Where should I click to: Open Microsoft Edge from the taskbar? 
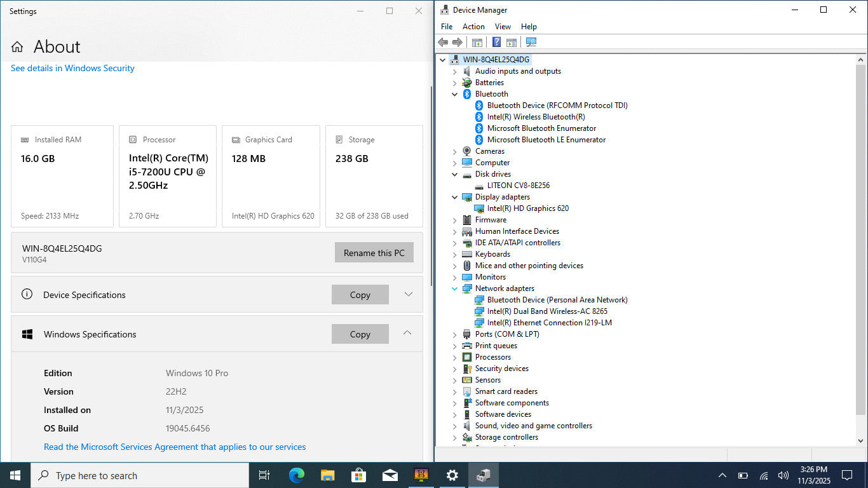(x=297, y=475)
